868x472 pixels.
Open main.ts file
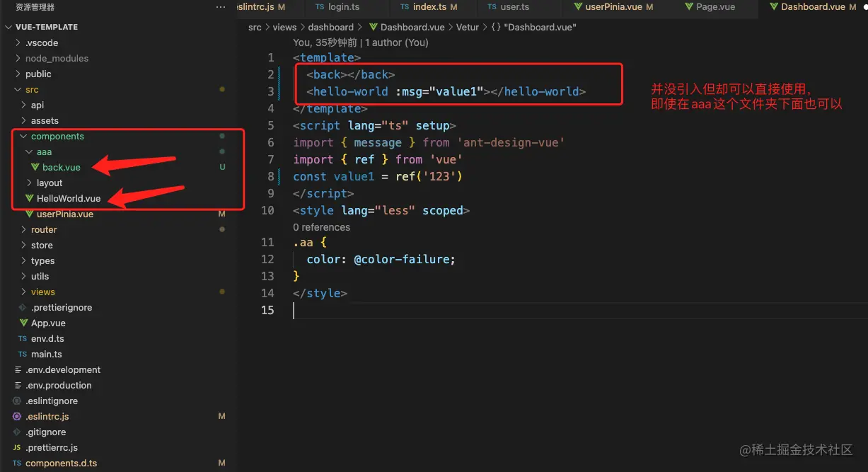[47, 354]
